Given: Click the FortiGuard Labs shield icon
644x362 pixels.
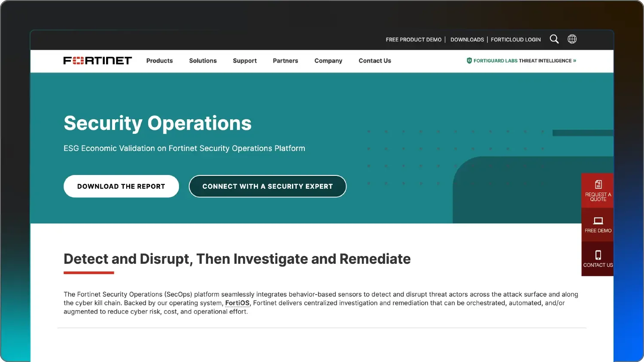Looking at the screenshot, I should (469, 60).
